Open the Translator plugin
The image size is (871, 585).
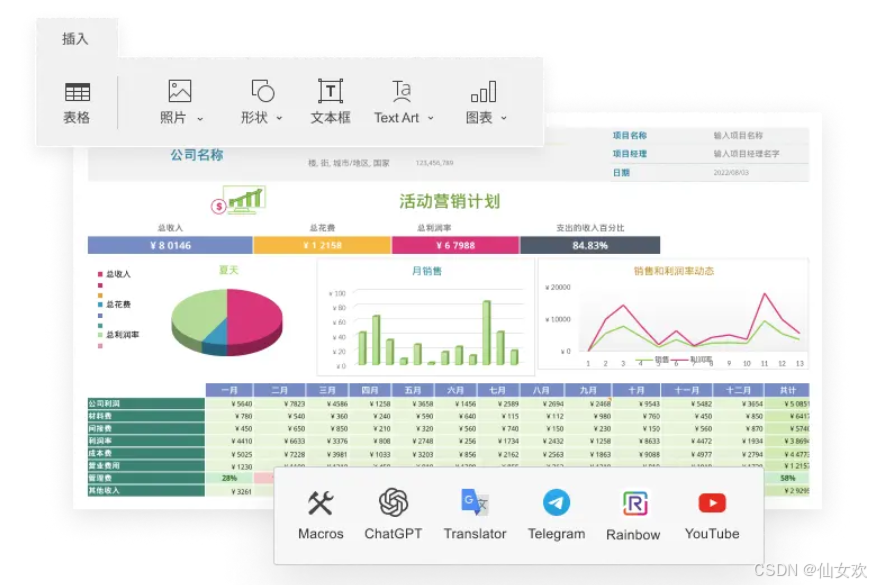pos(475,502)
